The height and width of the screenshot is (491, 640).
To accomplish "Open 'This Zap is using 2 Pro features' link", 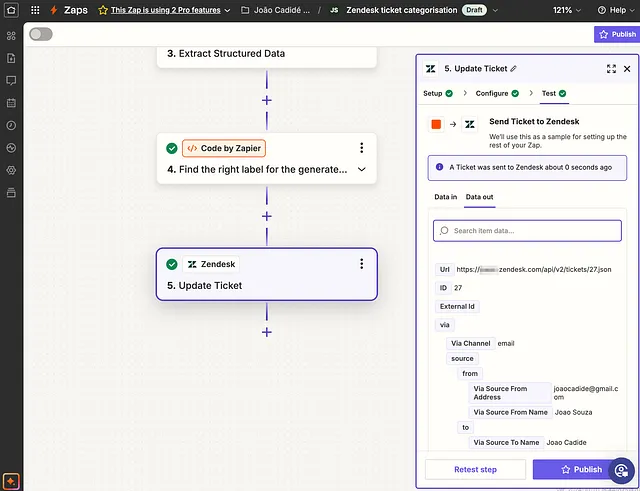I will 165,10.
